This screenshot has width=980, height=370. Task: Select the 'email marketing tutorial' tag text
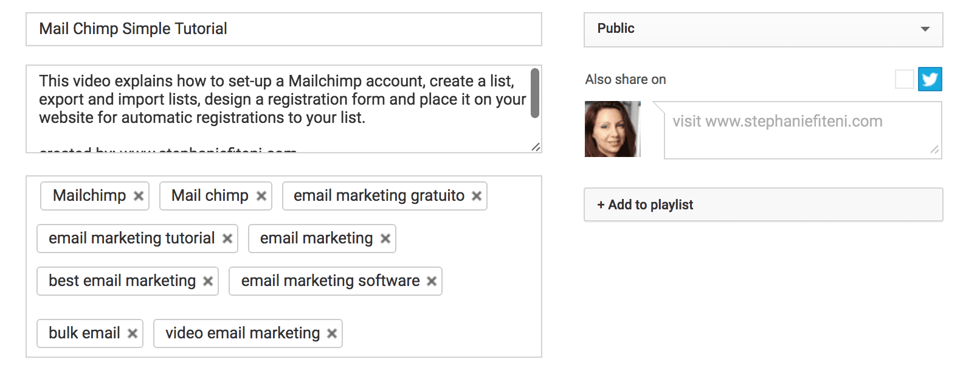point(132,238)
